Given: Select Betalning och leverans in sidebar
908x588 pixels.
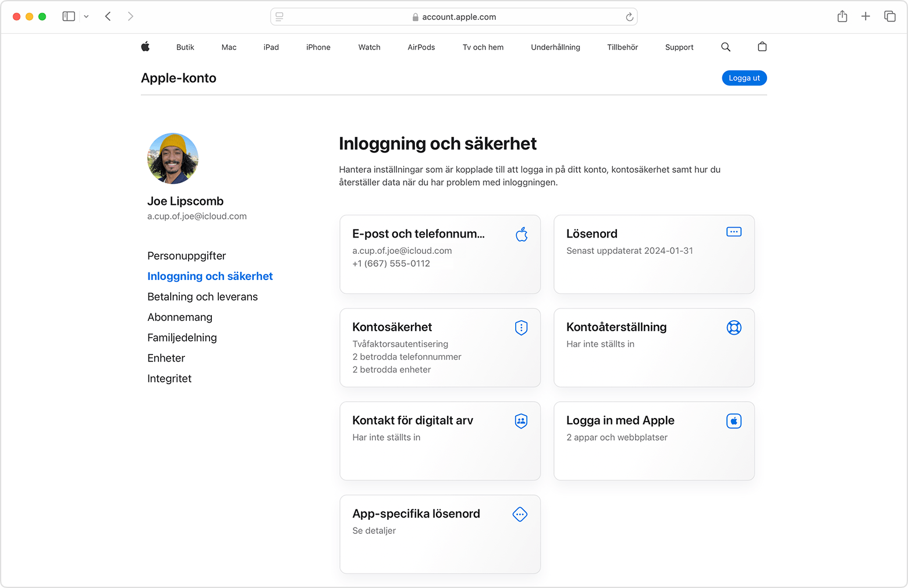Looking at the screenshot, I should coord(203,297).
